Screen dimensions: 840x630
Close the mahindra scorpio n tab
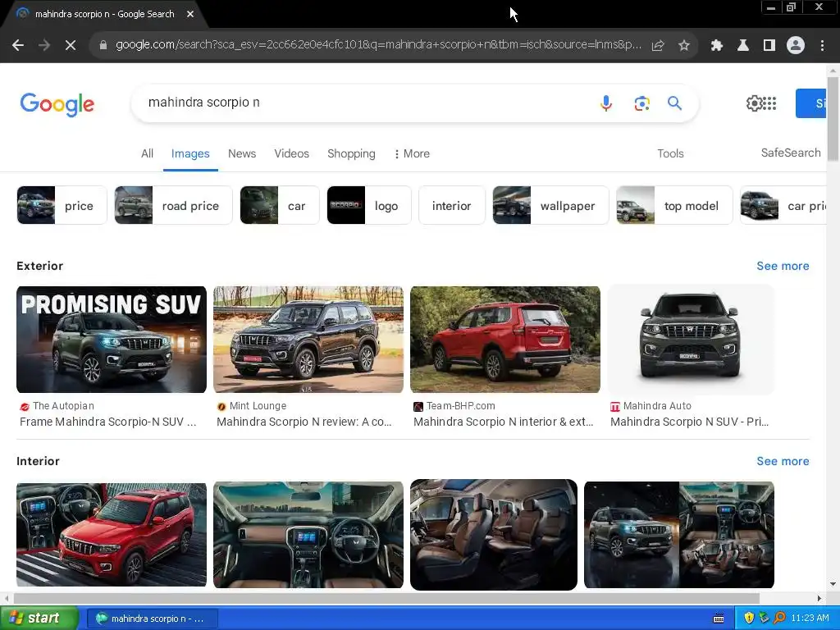click(190, 15)
